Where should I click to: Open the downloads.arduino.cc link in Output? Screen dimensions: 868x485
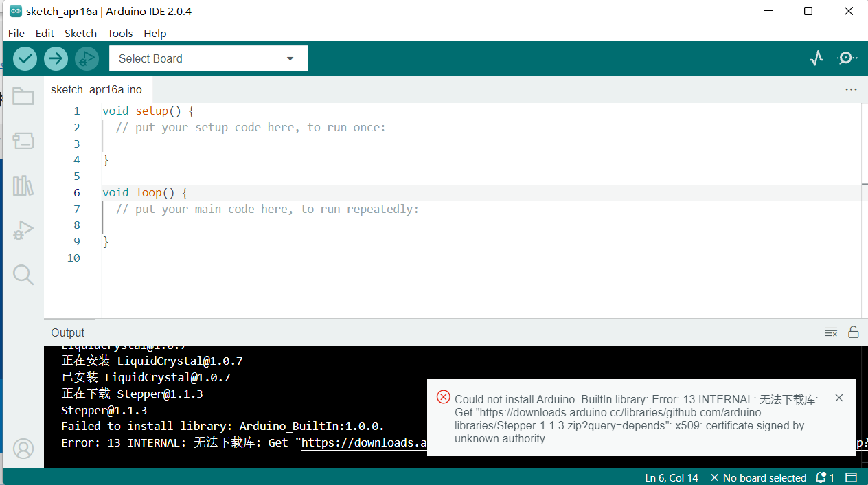pos(364,443)
